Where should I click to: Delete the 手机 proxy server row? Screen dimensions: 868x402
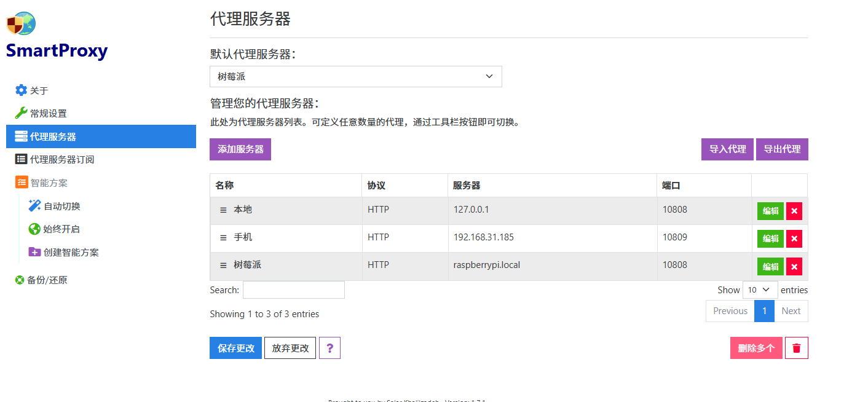point(794,238)
